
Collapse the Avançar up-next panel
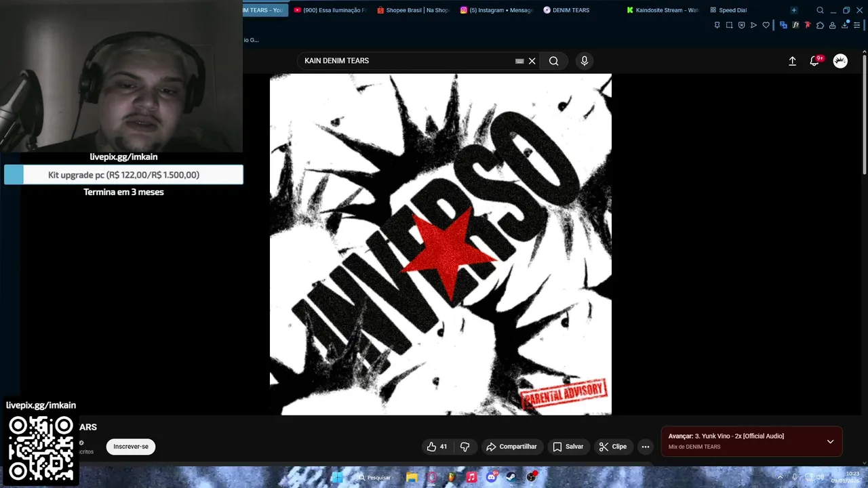[830, 441]
